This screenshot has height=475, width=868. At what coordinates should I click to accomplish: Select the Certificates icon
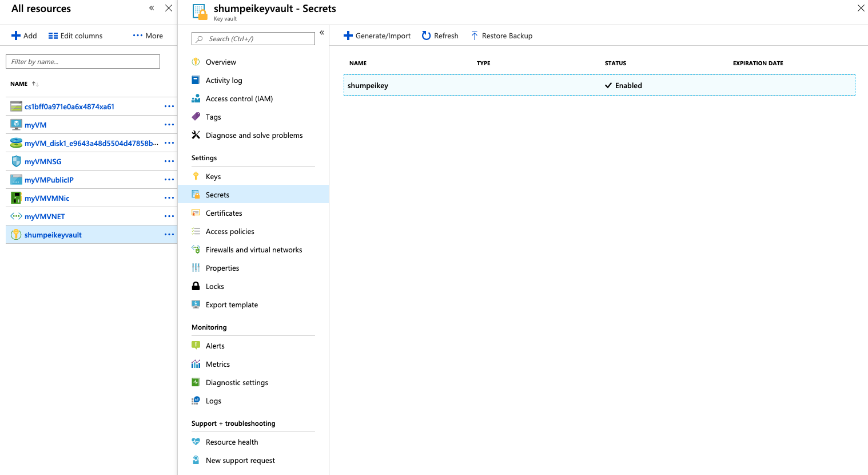pos(197,212)
